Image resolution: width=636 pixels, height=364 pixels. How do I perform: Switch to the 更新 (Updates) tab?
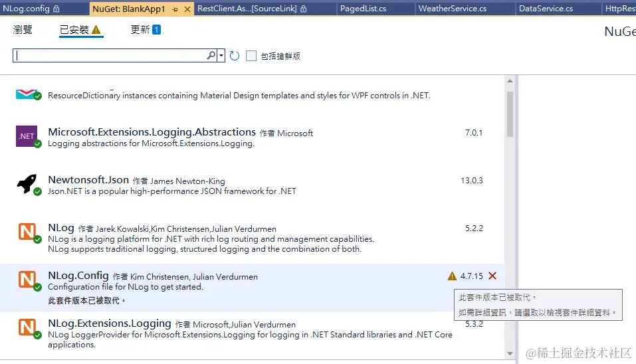pos(140,30)
